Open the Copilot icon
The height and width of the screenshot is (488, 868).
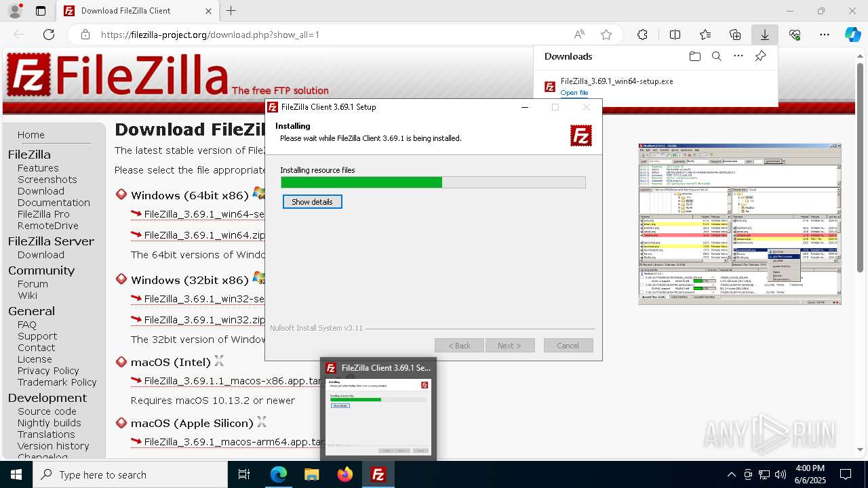tap(852, 35)
